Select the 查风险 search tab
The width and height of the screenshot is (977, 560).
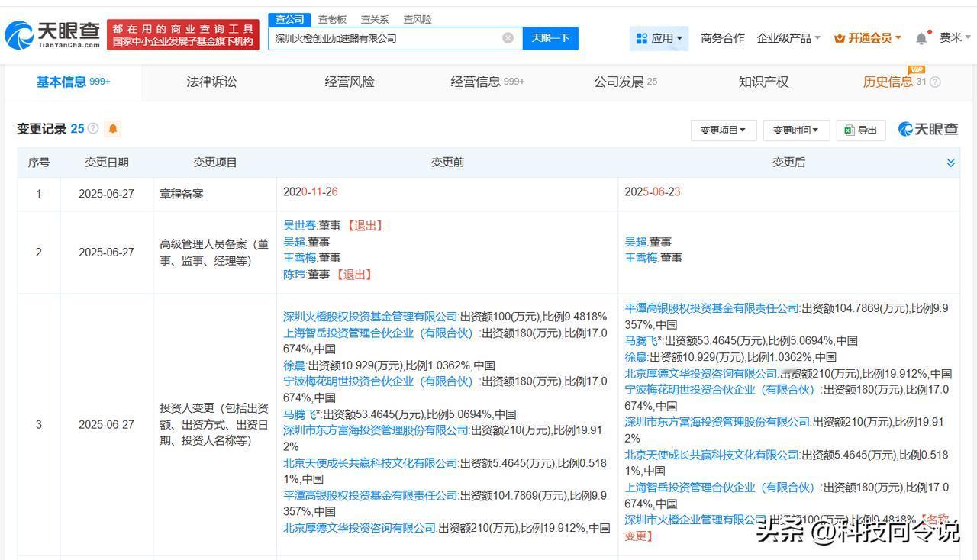(418, 19)
